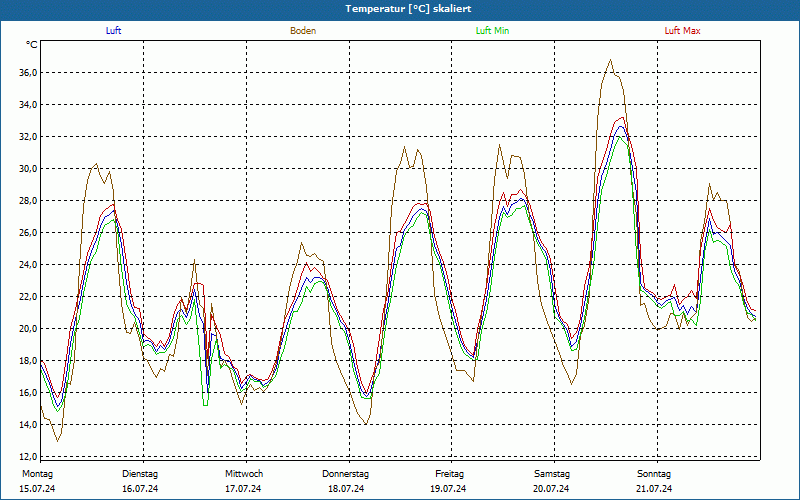Screen dimensions: 800x500
Task: Click the 'Donnerstag' day label
Action: point(345,474)
